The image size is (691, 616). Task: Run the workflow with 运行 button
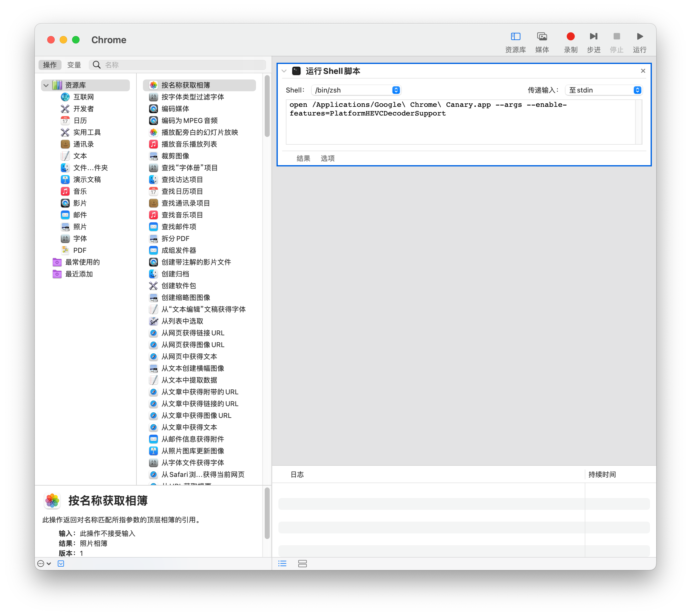click(639, 42)
